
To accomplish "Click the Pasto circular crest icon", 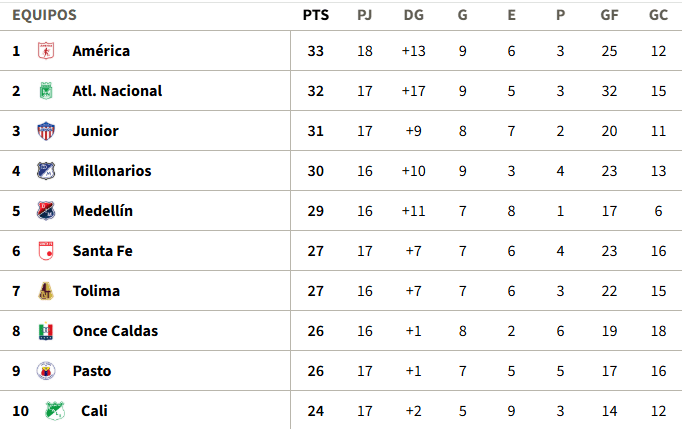I will [x=46, y=371].
